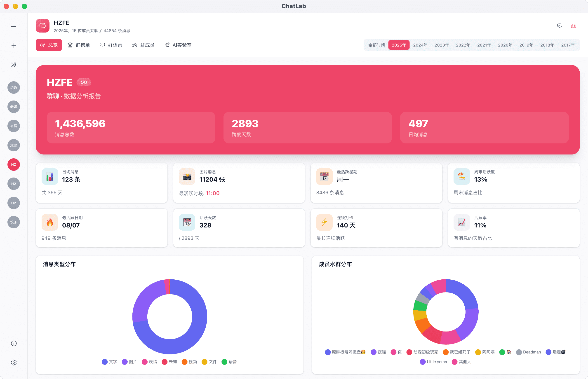Open the AI实验室 tab
This screenshot has height=379, width=588.
[178, 45]
